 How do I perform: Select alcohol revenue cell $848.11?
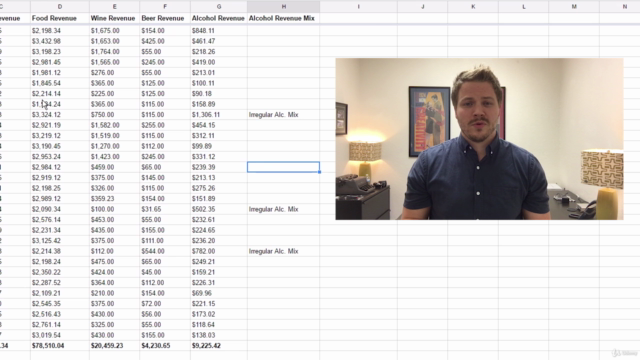(219, 31)
